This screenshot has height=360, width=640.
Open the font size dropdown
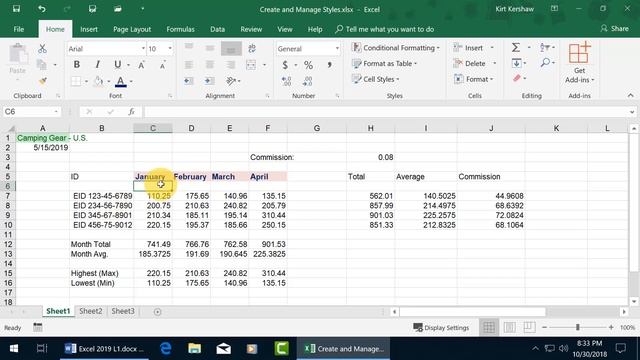pos(170,49)
